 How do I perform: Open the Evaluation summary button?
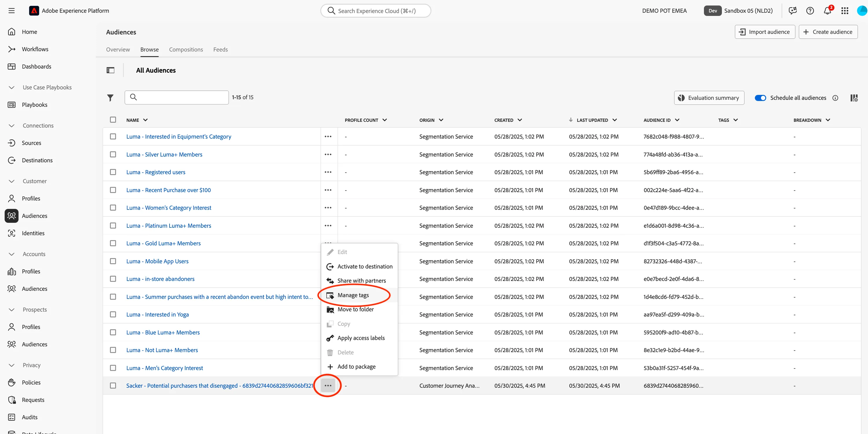point(709,98)
